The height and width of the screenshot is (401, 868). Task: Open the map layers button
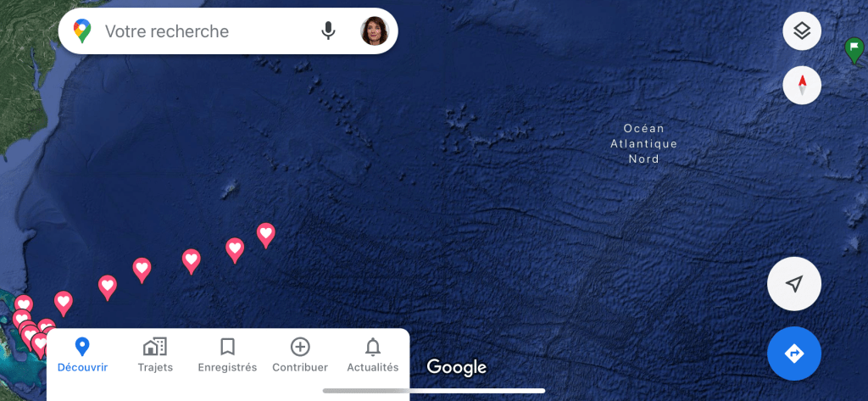point(802,31)
